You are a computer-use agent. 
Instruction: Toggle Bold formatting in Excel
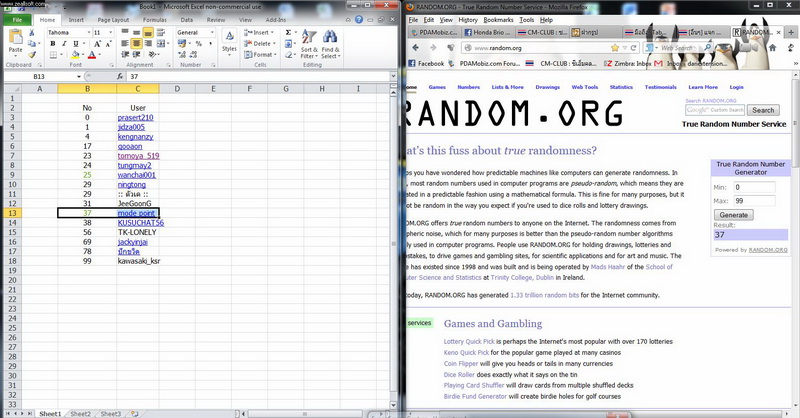(53, 44)
